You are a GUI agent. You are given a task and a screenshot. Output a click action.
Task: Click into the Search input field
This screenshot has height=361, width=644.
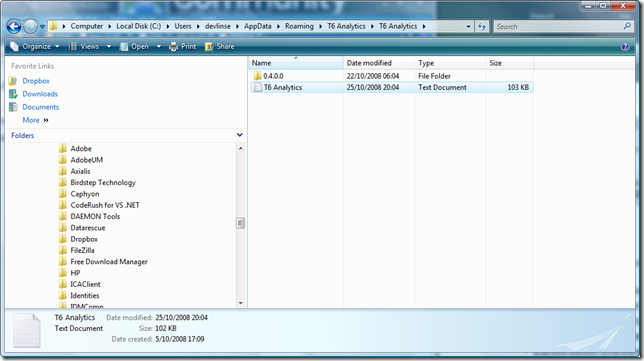pyautogui.click(x=558, y=26)
